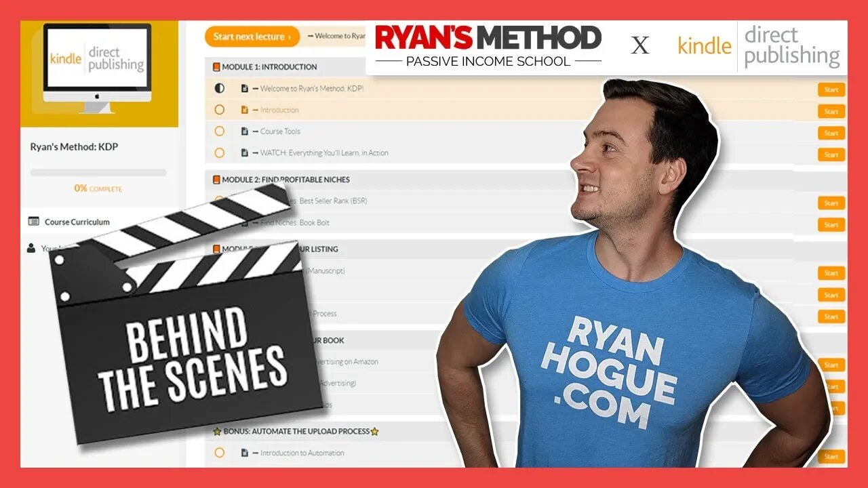868x488 pixels.
Task: Click Start on the Advertising on Amazon row
Action: point(831,365)
